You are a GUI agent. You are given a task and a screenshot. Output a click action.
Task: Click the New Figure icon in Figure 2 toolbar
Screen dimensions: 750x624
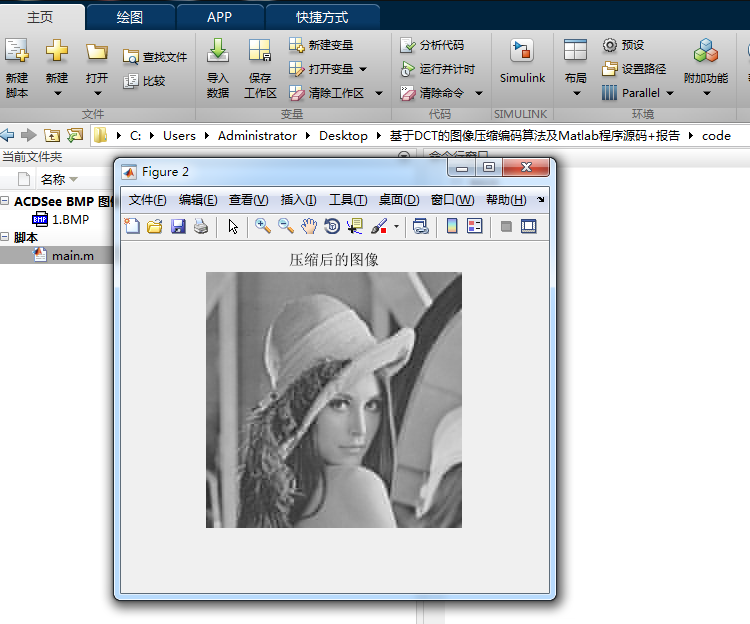[x=132, y=226]
